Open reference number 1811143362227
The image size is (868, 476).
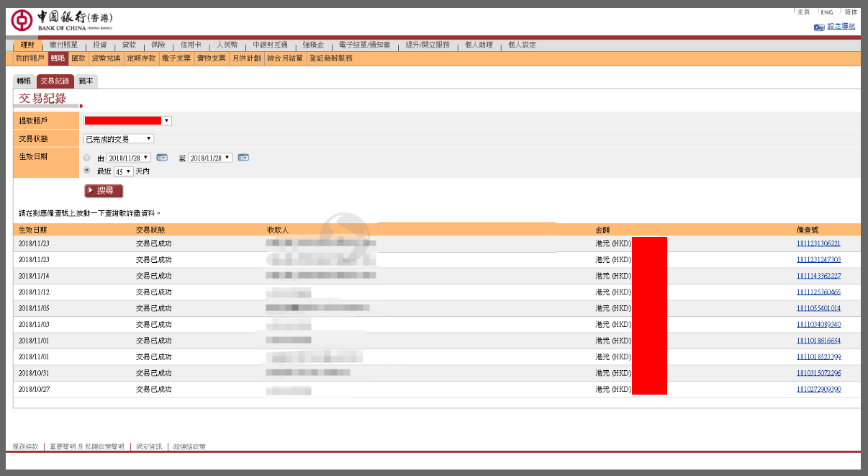click(x=818, y=276)
